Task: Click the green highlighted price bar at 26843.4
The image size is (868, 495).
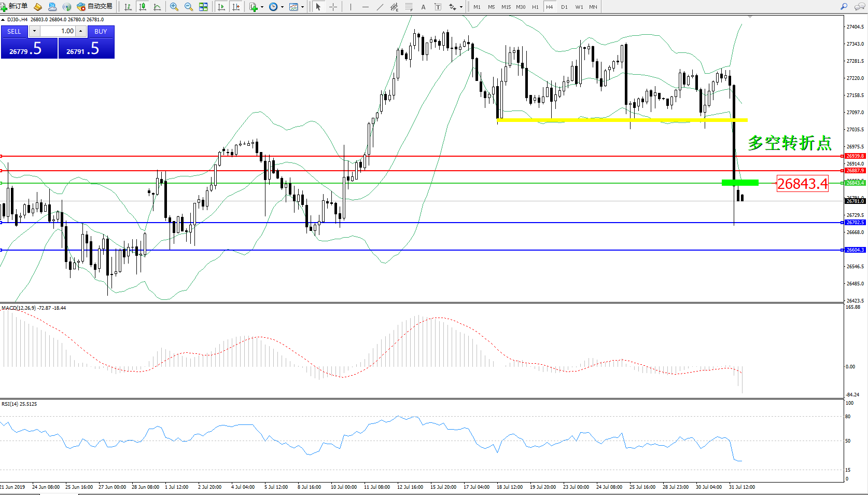Action: (740, 183)
